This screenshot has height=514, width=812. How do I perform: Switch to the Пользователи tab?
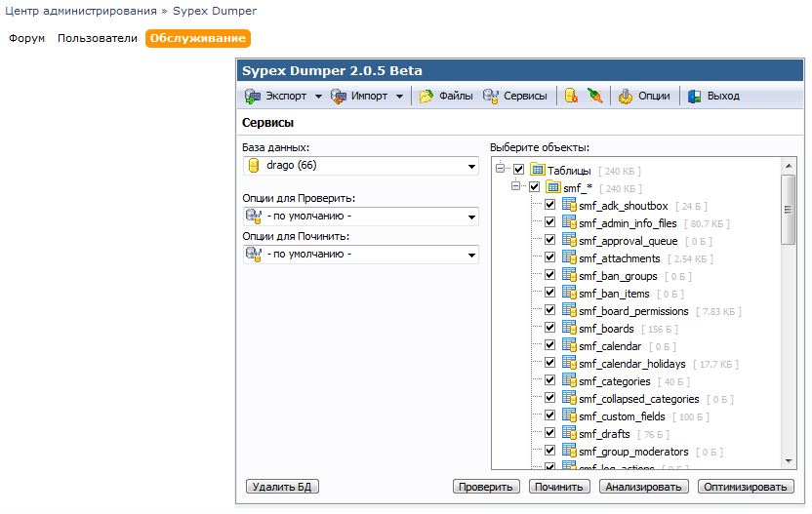coord(97,38)
